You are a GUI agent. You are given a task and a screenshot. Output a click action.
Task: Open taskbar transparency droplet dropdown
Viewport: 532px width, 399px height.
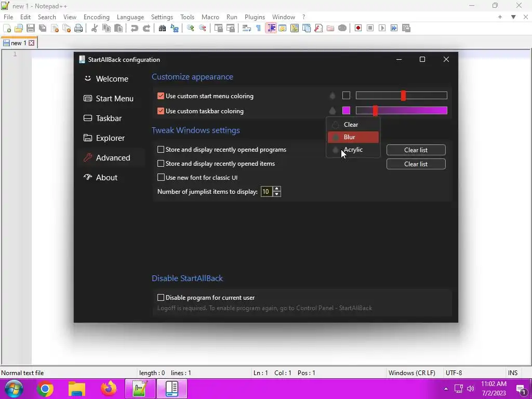pyautogui.click(x=332, y=111)
